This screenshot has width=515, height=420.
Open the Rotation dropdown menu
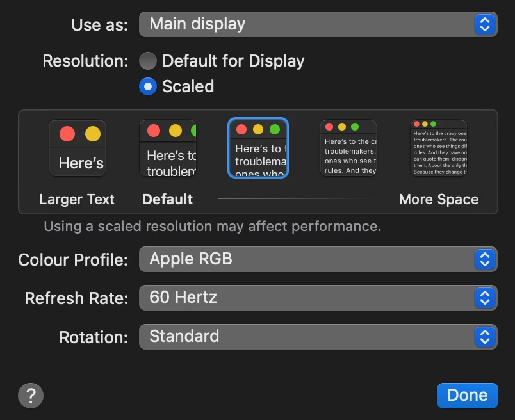click(307, 336)
